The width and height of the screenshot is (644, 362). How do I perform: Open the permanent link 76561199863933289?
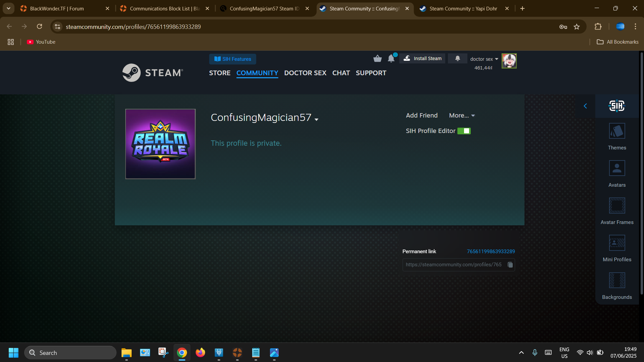pyautogui.click(x=491, y=252)
